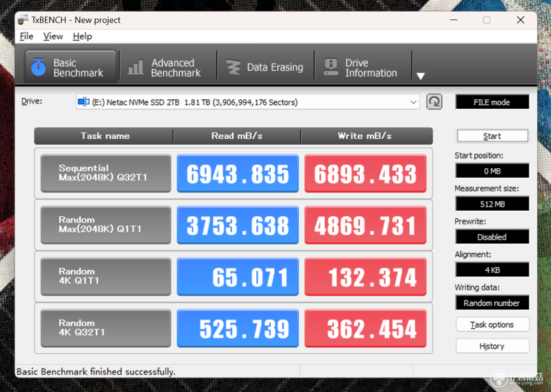Click 4K Q32T1 write result 362.454
551x392 pixels.
click(x=366, y=329)
